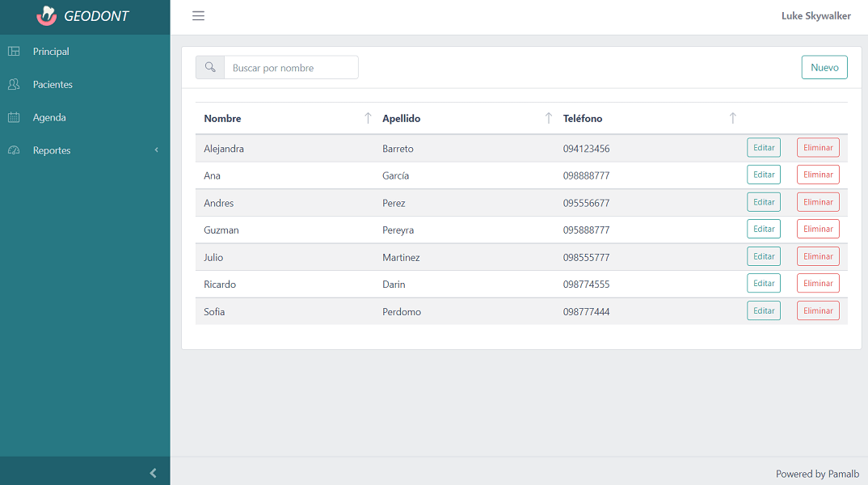The image size is (868, 485).
Task: Click the GEODONT tooth logo icon
Action: 47,16
